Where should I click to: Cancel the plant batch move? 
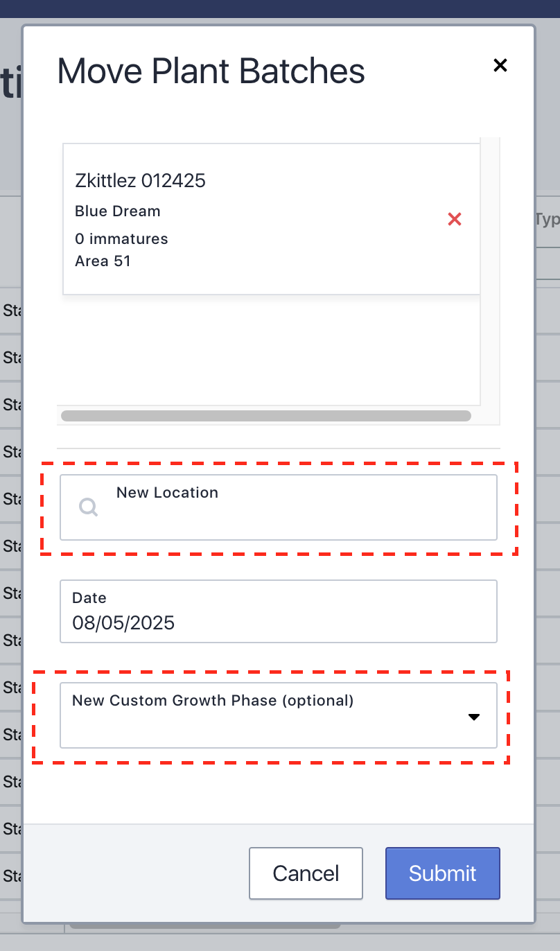[306, 873]
